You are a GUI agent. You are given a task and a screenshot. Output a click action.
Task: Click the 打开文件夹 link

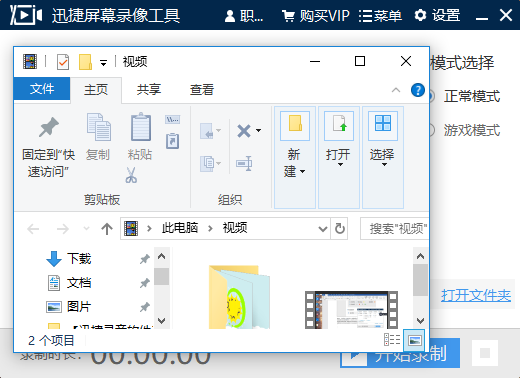[476, 295]
